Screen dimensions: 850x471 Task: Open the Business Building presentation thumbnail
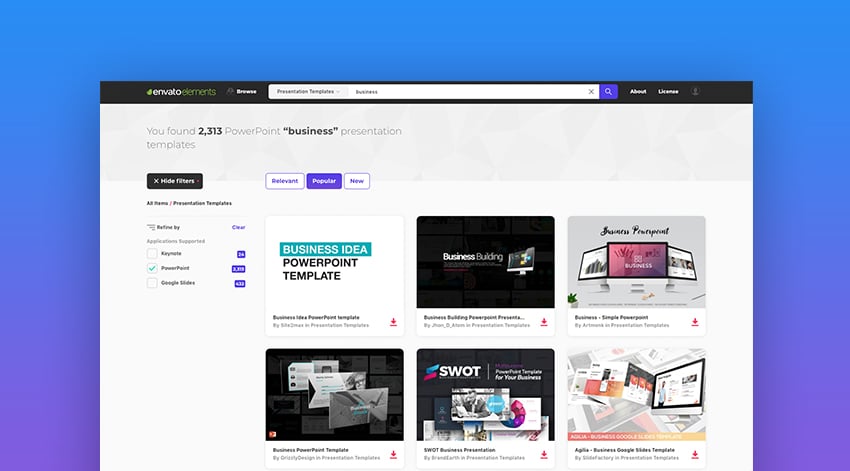click(485, 262)
